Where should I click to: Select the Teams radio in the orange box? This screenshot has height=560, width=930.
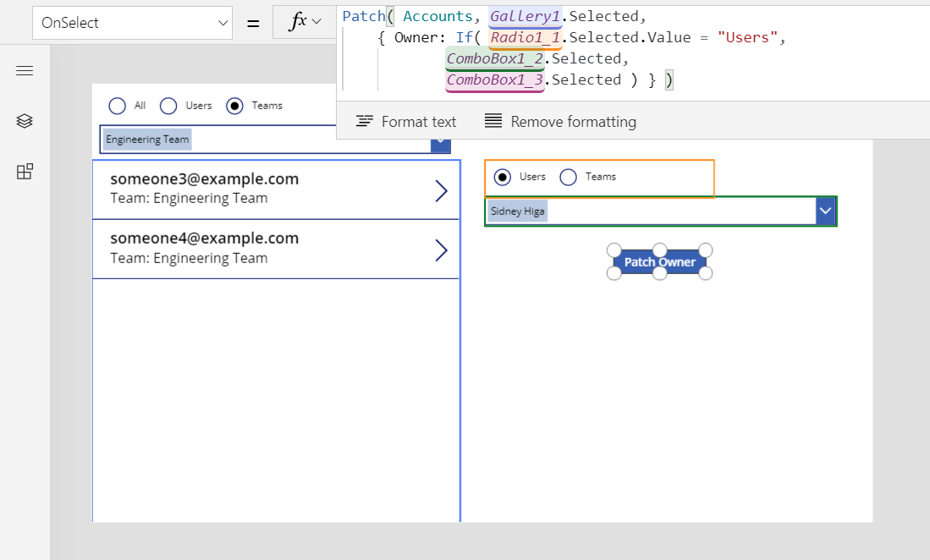[x=568, y=177]
